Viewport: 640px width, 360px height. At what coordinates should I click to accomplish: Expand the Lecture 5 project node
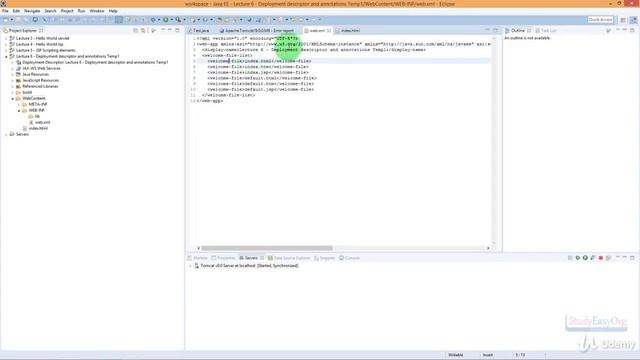pyautogui.click(x=6, y=50)
